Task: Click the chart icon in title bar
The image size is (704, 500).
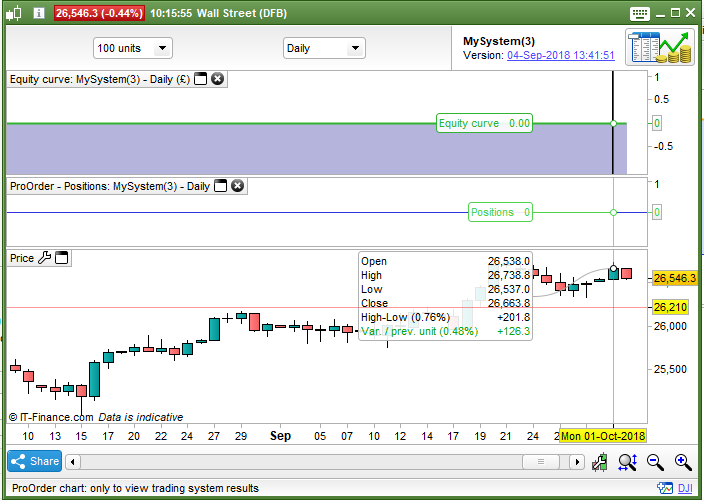Action: click(14, 13)
